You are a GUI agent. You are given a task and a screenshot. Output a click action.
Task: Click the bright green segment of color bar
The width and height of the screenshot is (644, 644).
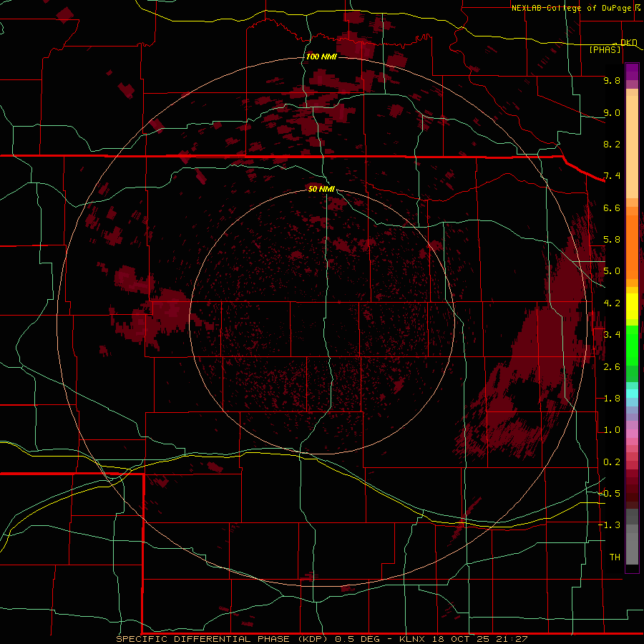632,345
